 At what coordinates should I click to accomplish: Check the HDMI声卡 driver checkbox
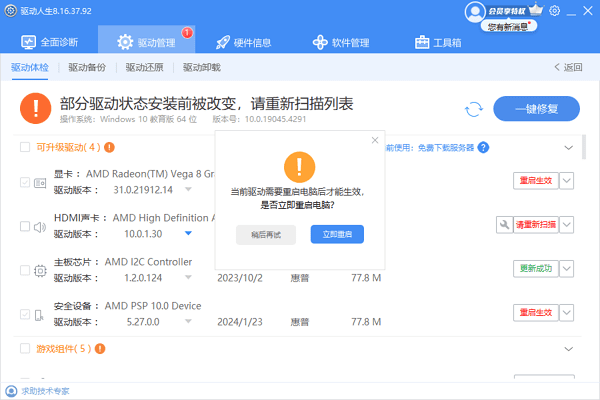coord(25,226)
